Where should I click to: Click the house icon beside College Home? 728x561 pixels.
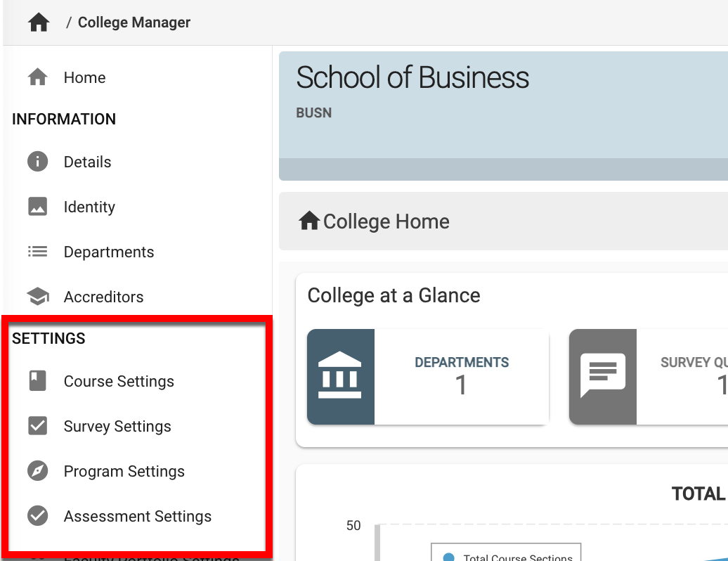[309, 221]
